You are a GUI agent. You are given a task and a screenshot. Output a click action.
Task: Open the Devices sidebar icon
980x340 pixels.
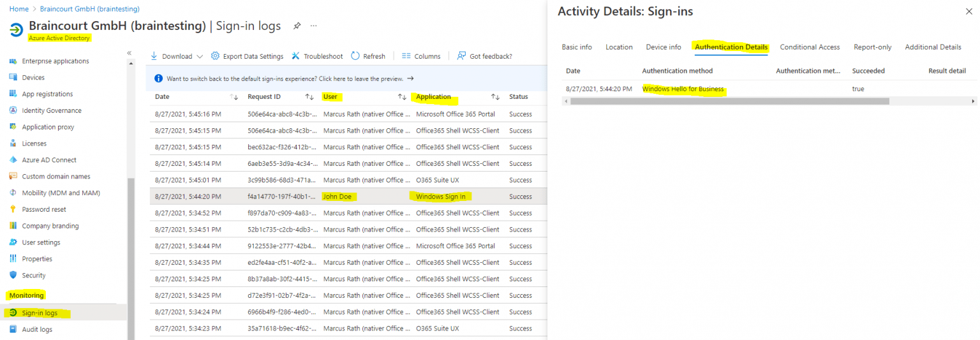13,77
